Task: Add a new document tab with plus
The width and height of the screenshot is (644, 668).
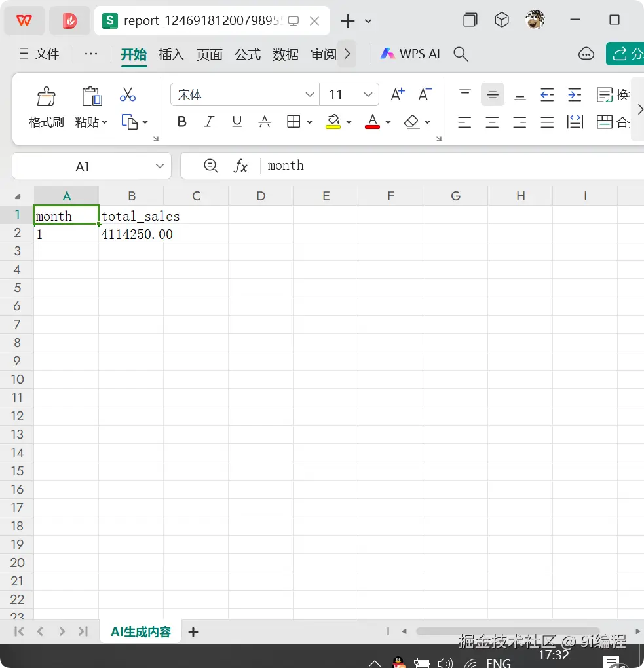Action: (x=348, y=21)
